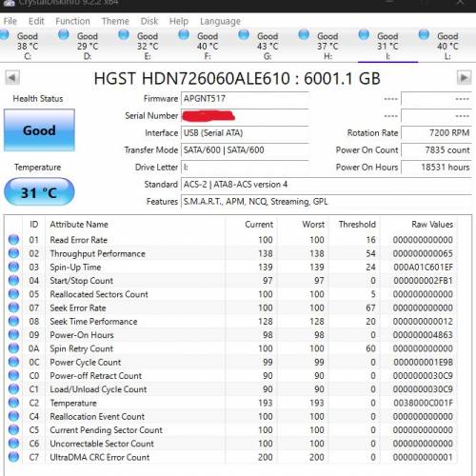Viewport: 476px width, 476px height.
Task: Click status orb for Read Error Rate
Action: 13,240
